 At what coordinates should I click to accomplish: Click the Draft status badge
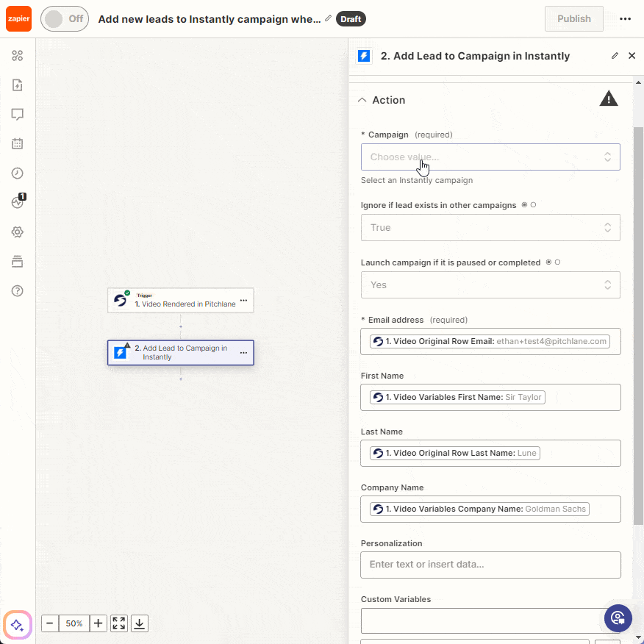tap(351, 19)
